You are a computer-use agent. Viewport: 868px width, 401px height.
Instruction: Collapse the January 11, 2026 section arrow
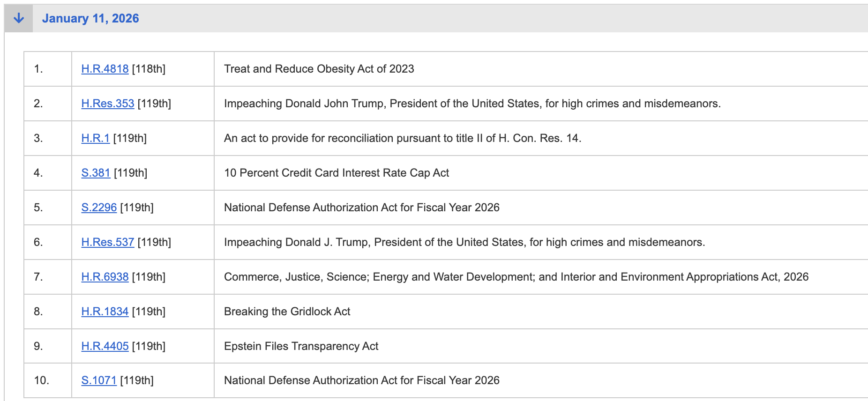point(19,18)
